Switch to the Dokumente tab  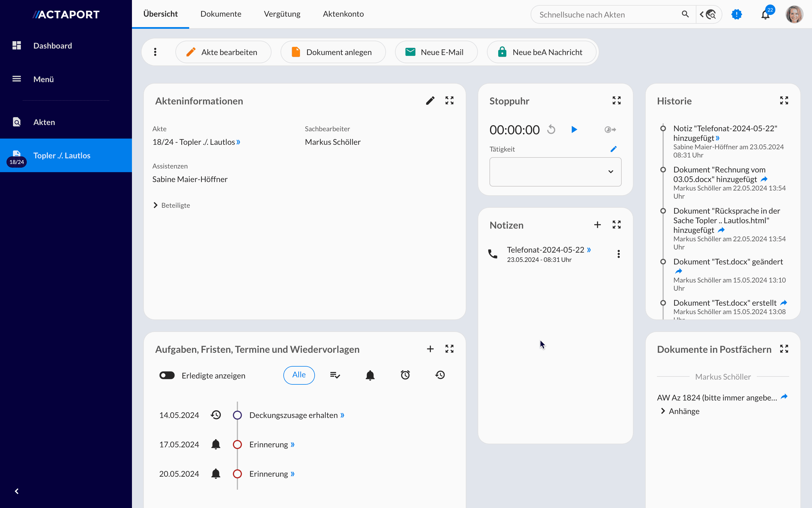(221, 14)
